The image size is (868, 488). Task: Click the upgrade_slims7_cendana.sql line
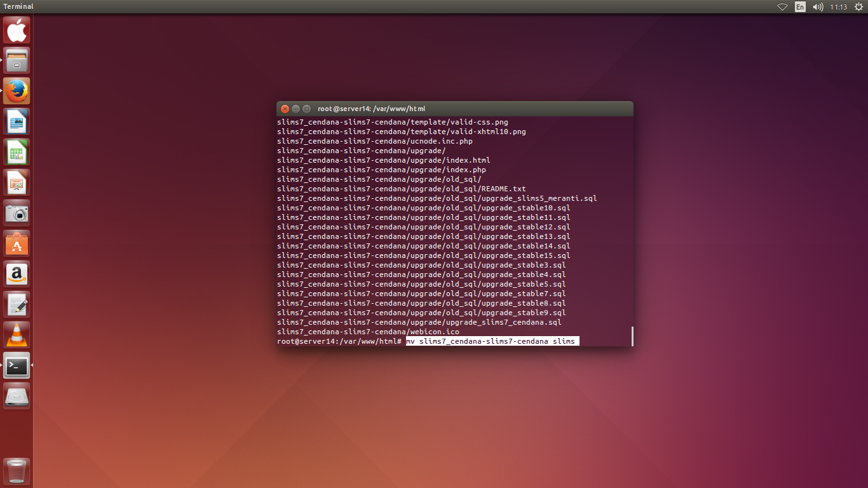419,322
